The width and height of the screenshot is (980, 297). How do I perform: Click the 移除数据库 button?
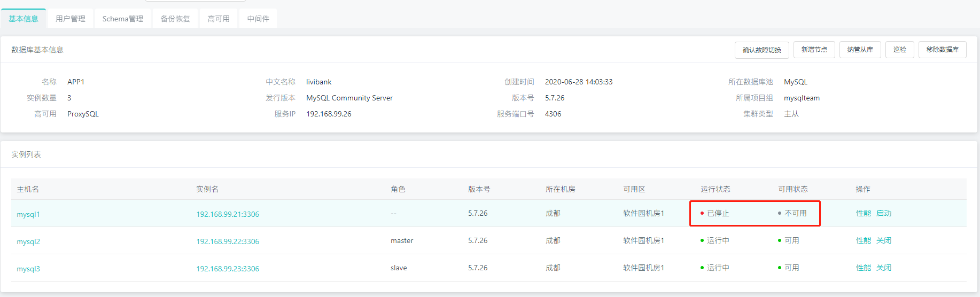942,50
